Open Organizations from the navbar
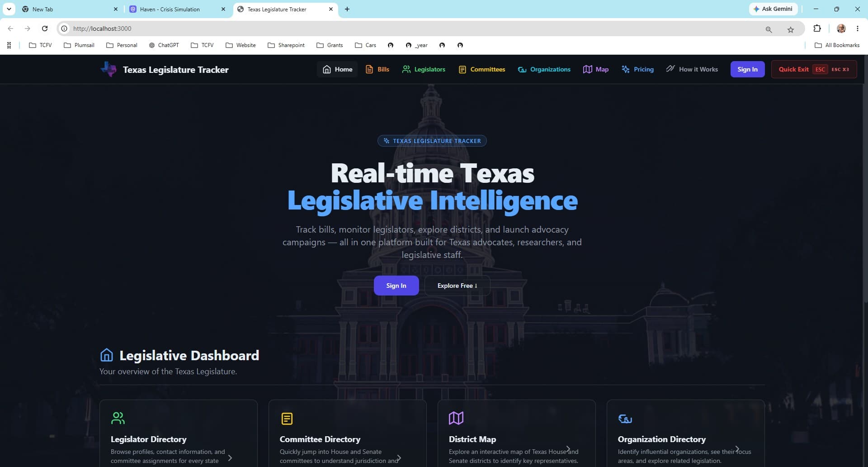Viewport: 868px width, 467px height. (x=544, y=69)
